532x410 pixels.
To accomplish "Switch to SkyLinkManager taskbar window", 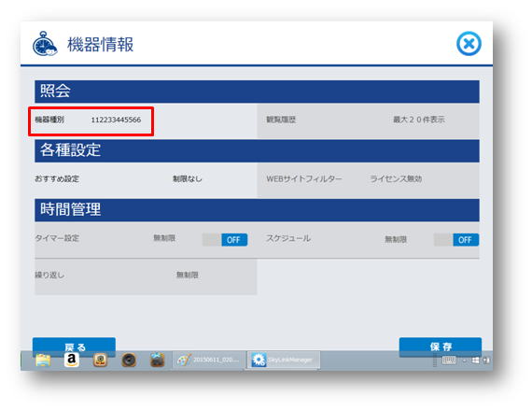I will 282,361.
